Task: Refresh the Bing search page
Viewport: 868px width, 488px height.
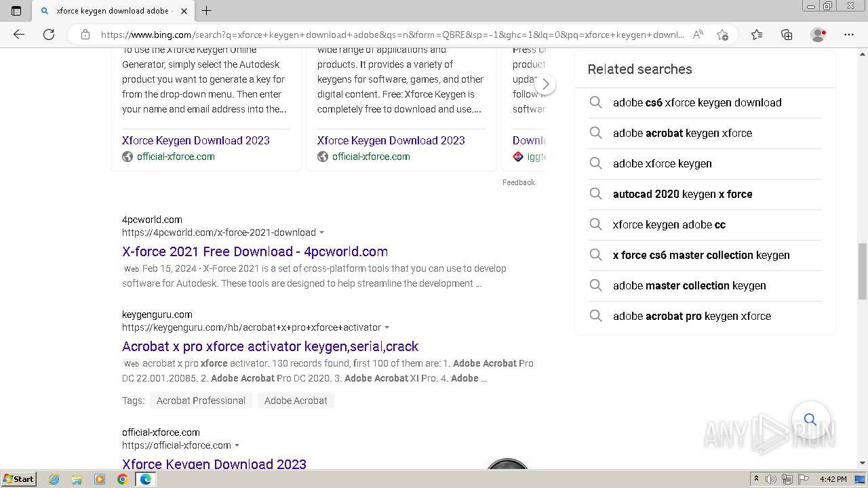Action: point(49,35)
